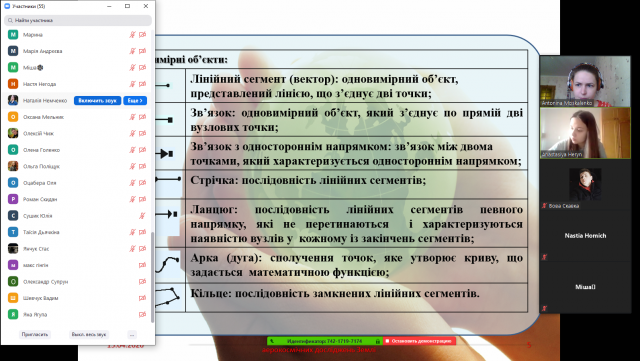
Task: Click the purple P avatar of Роман Скидан
Action: tap(13, 199)
